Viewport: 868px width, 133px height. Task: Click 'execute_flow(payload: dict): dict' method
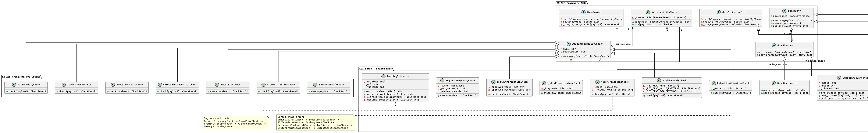pos(726,22)
